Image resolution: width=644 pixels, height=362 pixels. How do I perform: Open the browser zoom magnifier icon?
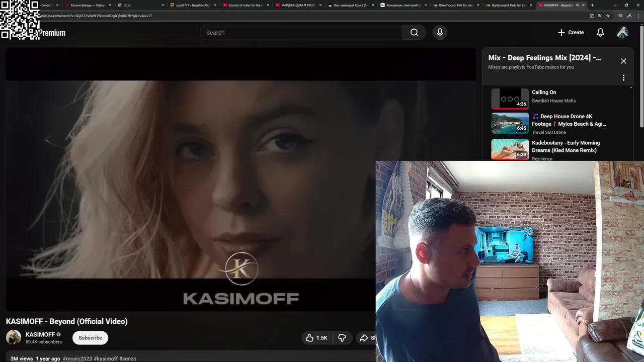600,16
